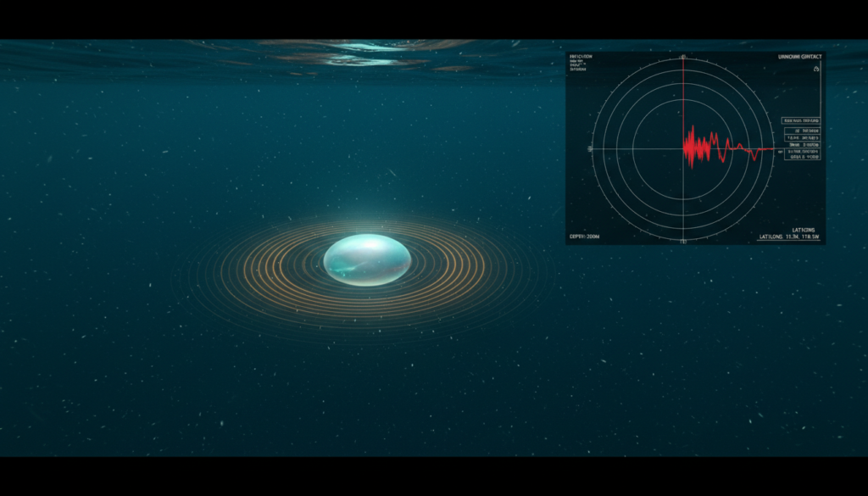Click the left axis marker on the radar
The image size is (868, 496).
coord(589,148)
